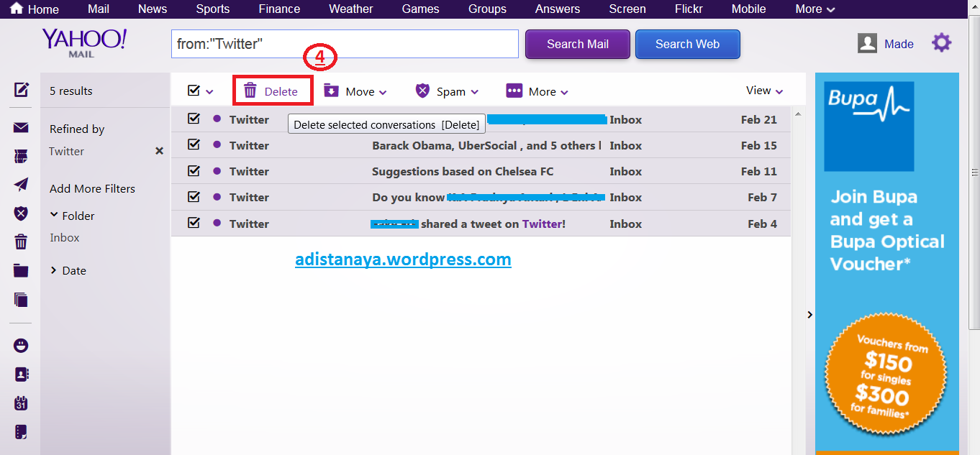
Task: Open Games in top navigation
Action: click(x=421, y=9)
